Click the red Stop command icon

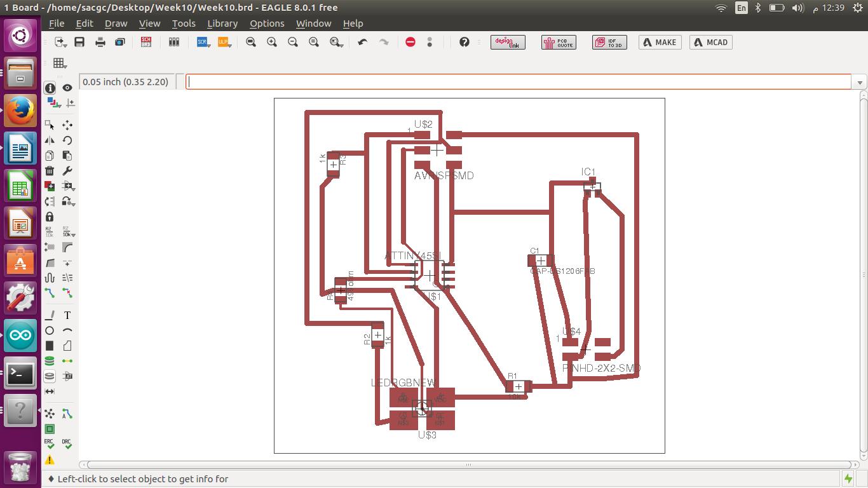(x=410, y=42)
